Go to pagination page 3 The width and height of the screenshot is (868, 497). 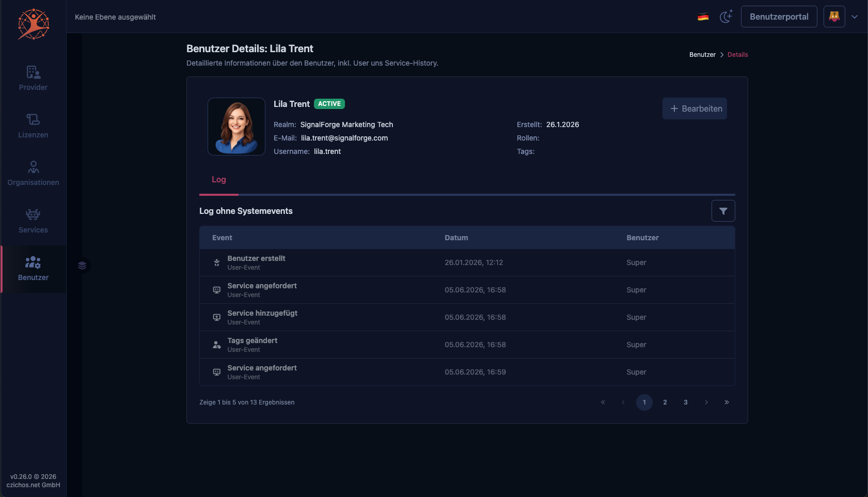[x=686, y=402]
